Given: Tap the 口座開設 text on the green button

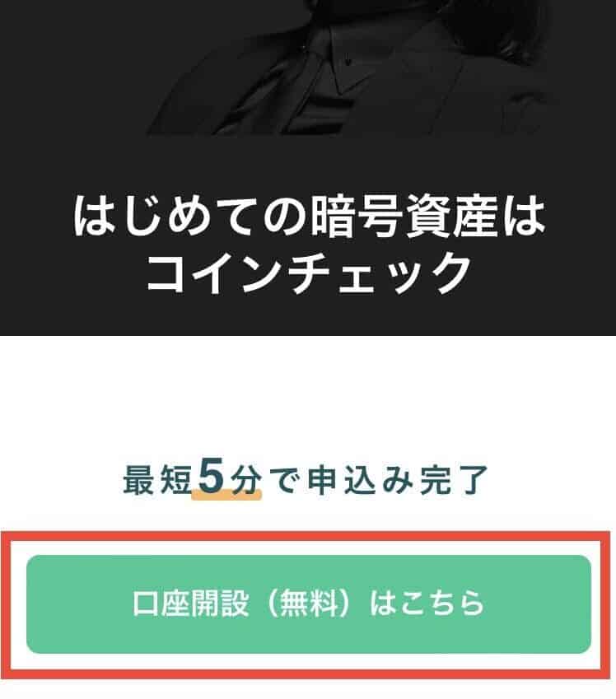Looking at the screenshot, I should coord(191,603).
